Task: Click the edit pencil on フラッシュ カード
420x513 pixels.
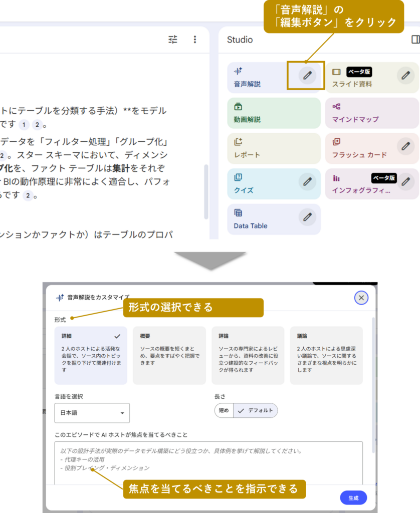Action: (x=405, y=146)
